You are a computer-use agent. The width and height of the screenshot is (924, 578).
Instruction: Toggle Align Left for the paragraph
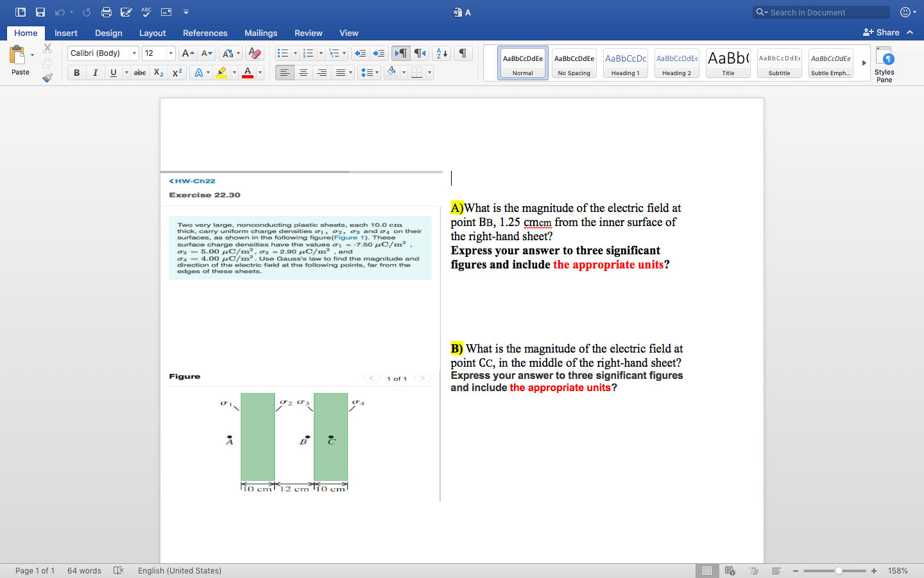(285, 73)
